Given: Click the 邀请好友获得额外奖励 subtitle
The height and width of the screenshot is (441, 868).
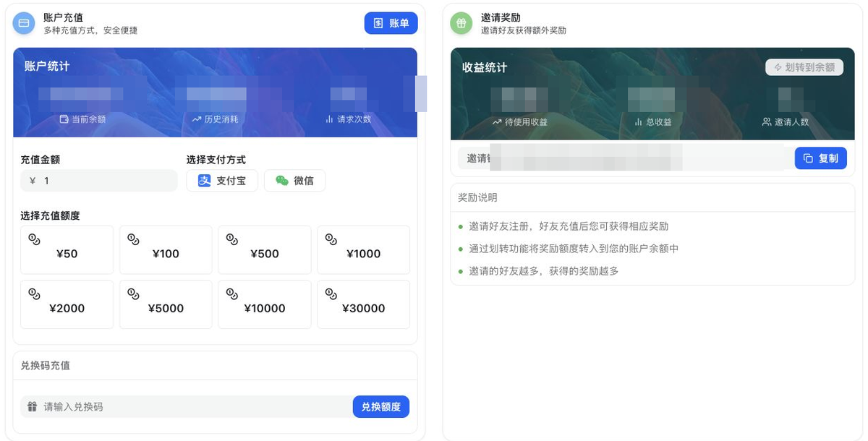Looking at the screenshot, I should [524, 30].
